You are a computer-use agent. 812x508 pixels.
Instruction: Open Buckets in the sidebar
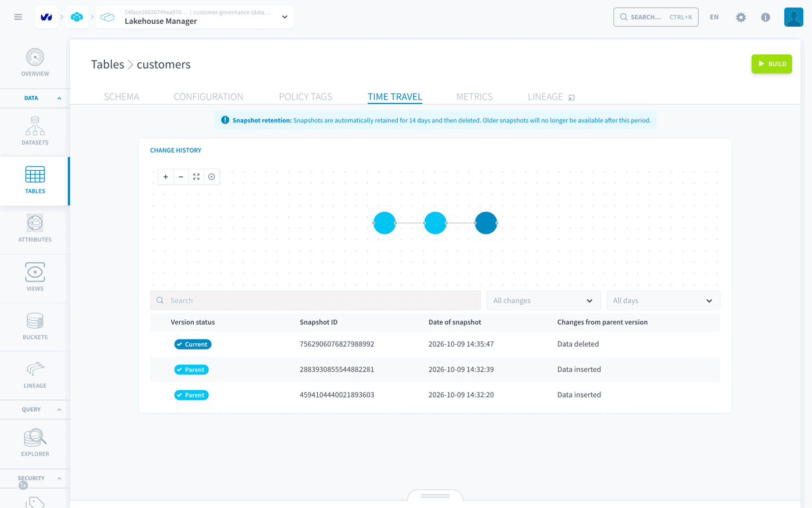(35, 326)
